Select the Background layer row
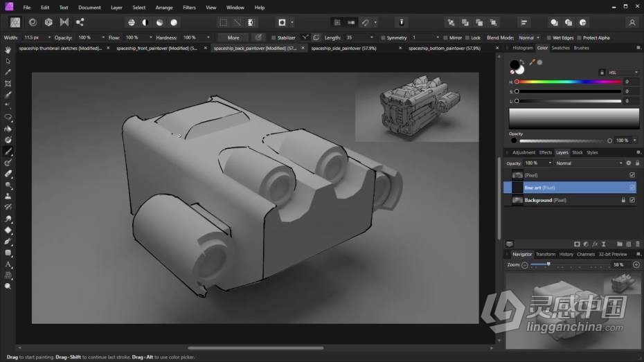The image size is (644, 362). click(x=570, y=200)
